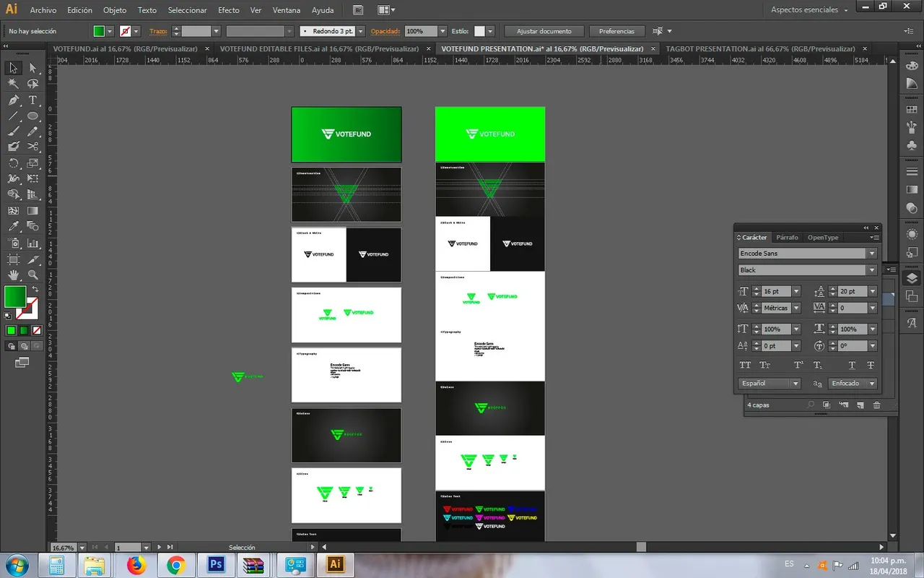Click the Ajustar documento button
This screenshot has width=924, height=578.
(x=544, y=31)
